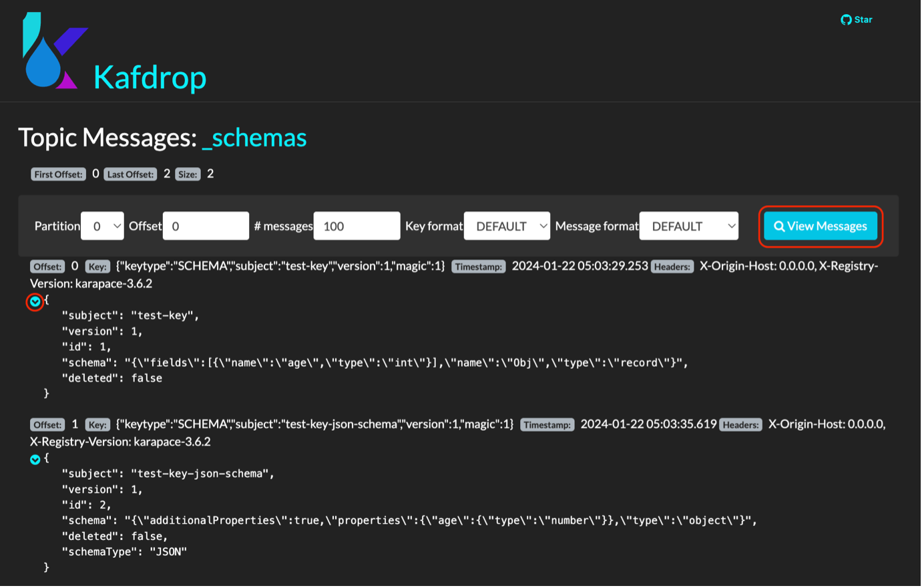The width and height of the screenshot is (924, 588).
Task: Click the View Messages button
Action: [821, 226]
